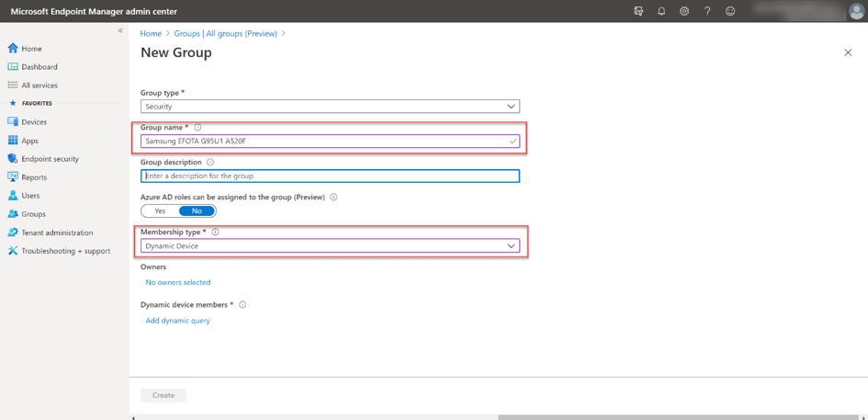Click info icon next to Dynamic device members
The height and width of the screenshot is (420, 868).
pos(242,305)
